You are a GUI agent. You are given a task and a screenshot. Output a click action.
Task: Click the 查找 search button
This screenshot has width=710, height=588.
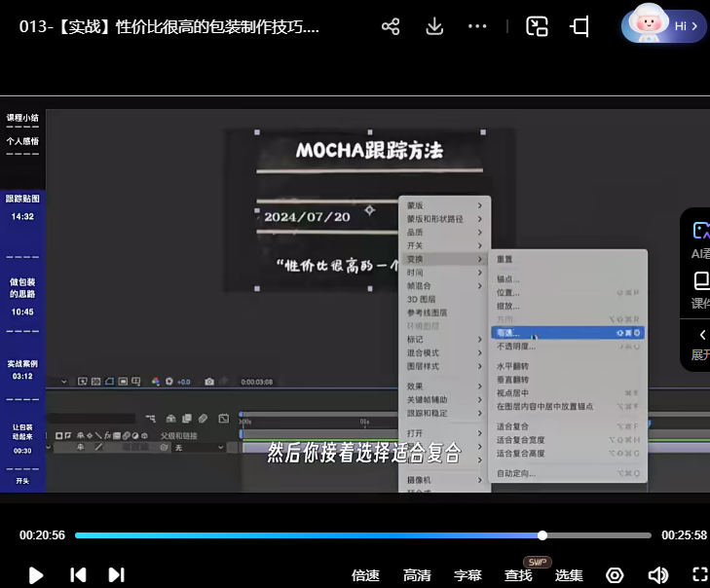pos(518,575)
